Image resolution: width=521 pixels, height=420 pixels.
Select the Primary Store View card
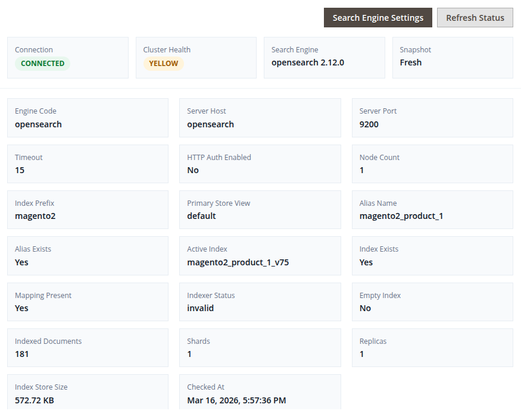(260, 209)
